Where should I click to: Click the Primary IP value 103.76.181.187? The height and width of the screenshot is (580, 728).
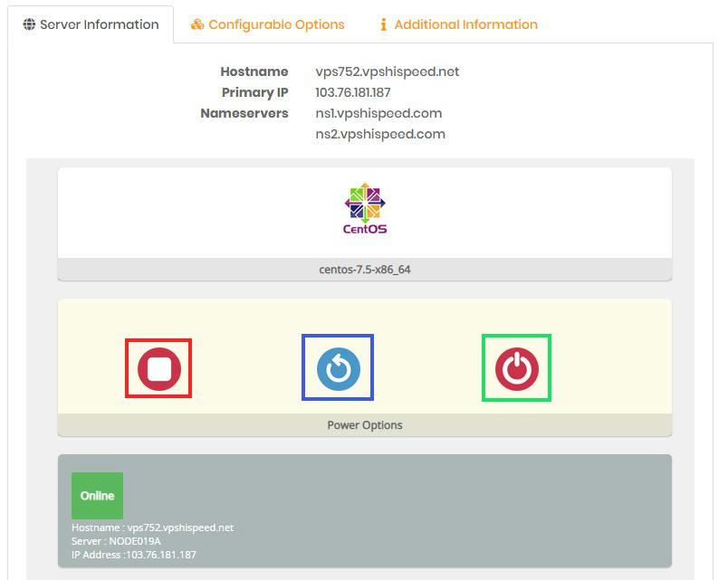[353, 93]
